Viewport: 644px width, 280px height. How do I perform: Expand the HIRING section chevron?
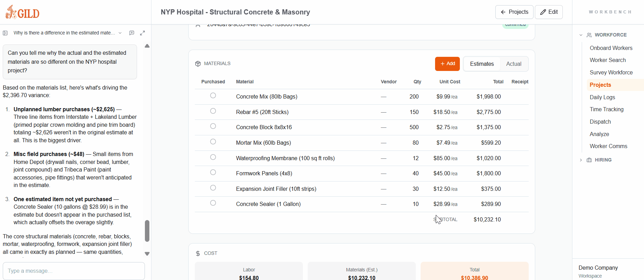[x=581, y=160]
